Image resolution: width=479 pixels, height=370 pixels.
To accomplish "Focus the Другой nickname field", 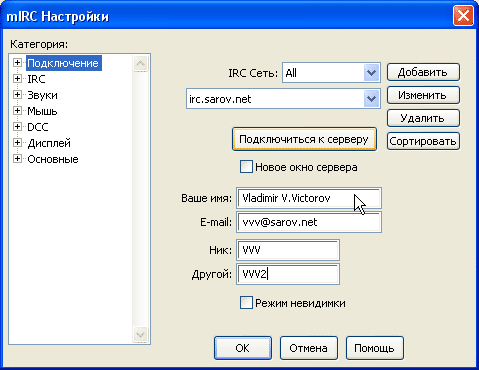I will (288, 274).
